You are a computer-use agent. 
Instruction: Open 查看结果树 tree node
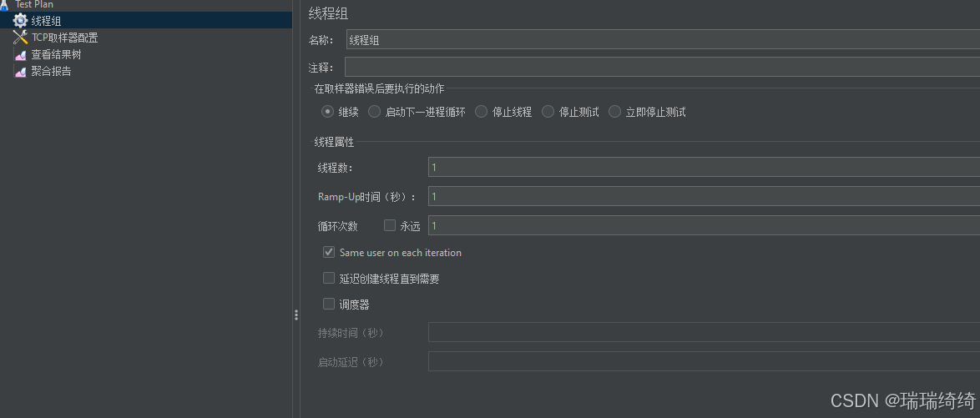(56, 55)
